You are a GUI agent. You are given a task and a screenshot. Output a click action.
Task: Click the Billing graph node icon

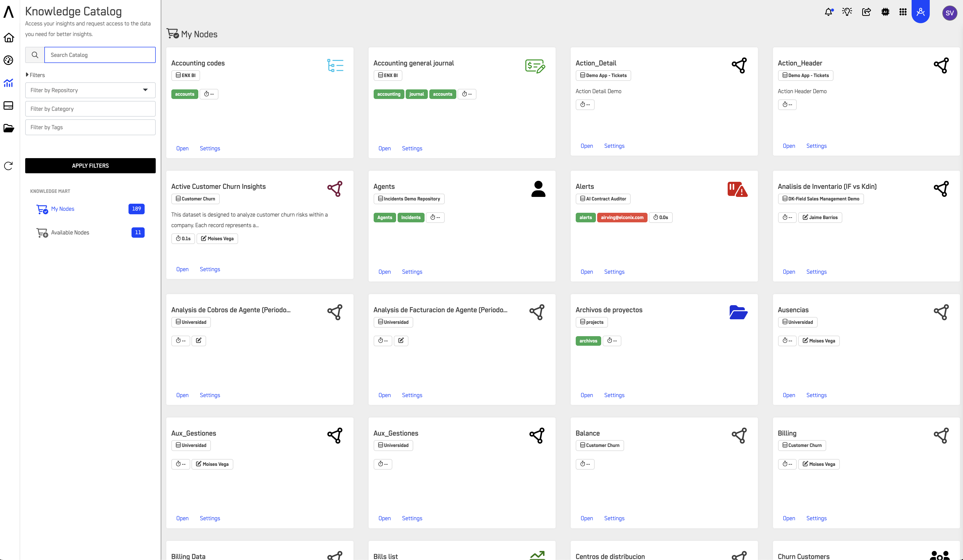pos(941,435)
